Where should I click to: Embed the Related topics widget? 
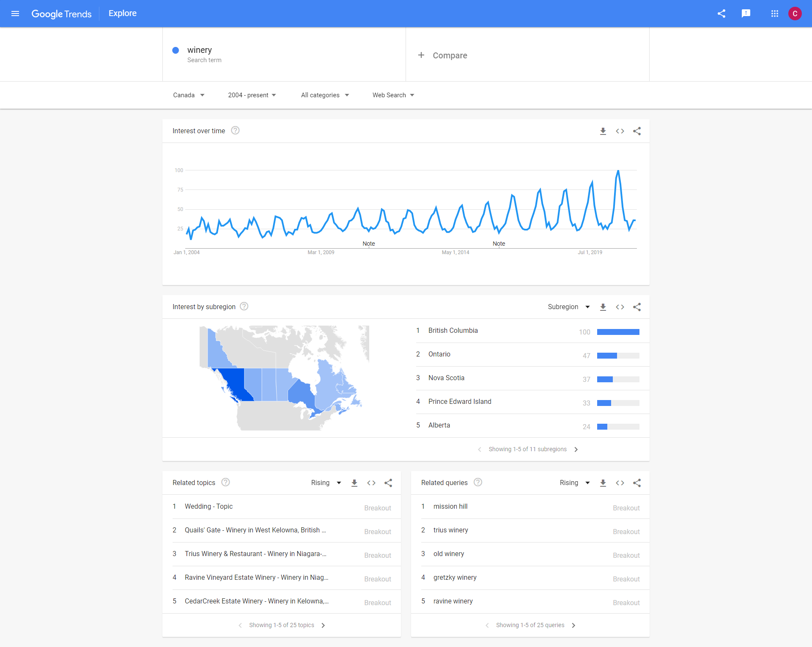[371, 483]
